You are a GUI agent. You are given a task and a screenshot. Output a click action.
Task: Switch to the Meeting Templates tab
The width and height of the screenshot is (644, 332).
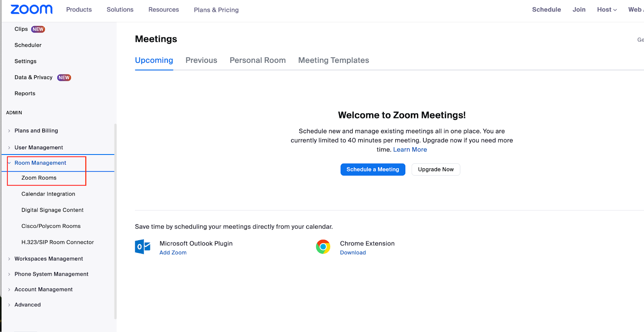click(x=334, y=60)
